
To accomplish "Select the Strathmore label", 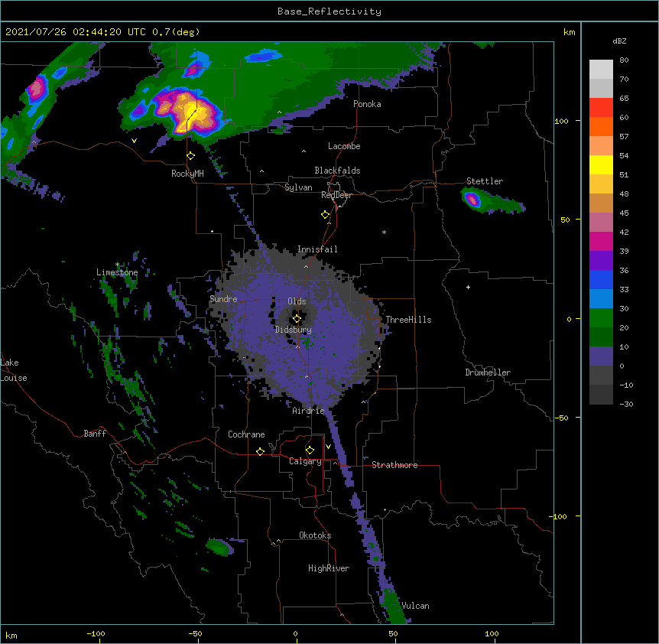I will (394, 465).
